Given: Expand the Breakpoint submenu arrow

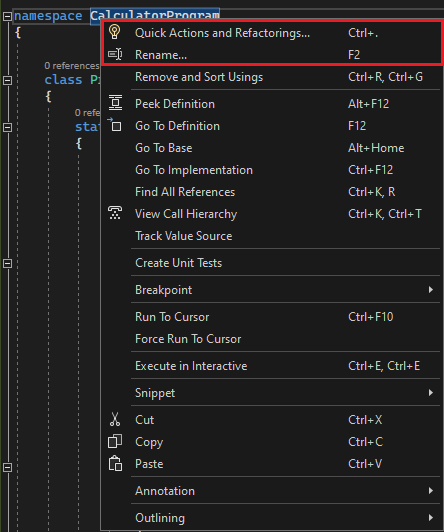Looking at the screenshot, I should click(x=431, y=290).
